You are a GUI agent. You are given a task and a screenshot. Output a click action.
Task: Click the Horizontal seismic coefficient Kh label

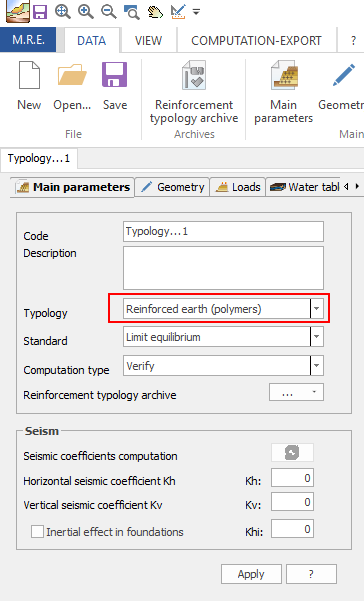(x=100, y=481)
